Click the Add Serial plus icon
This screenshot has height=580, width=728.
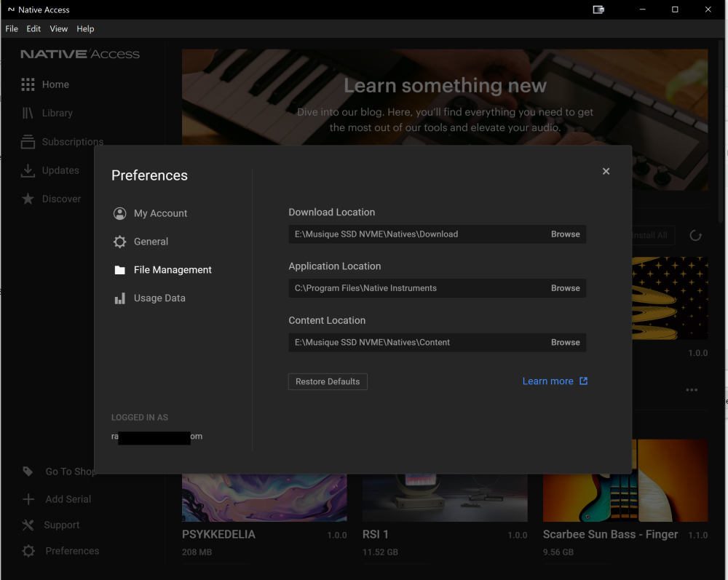28,499
